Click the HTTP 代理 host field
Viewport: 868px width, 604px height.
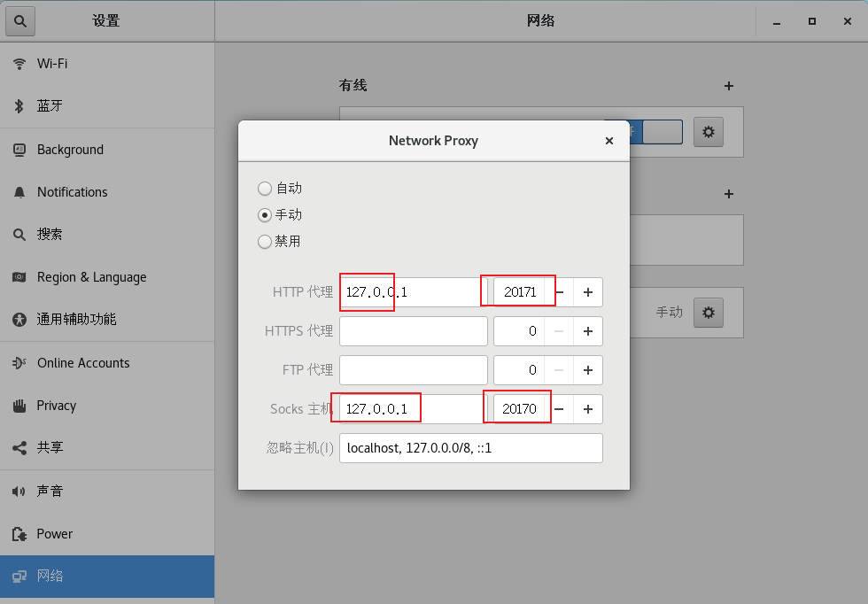point(413,291)
